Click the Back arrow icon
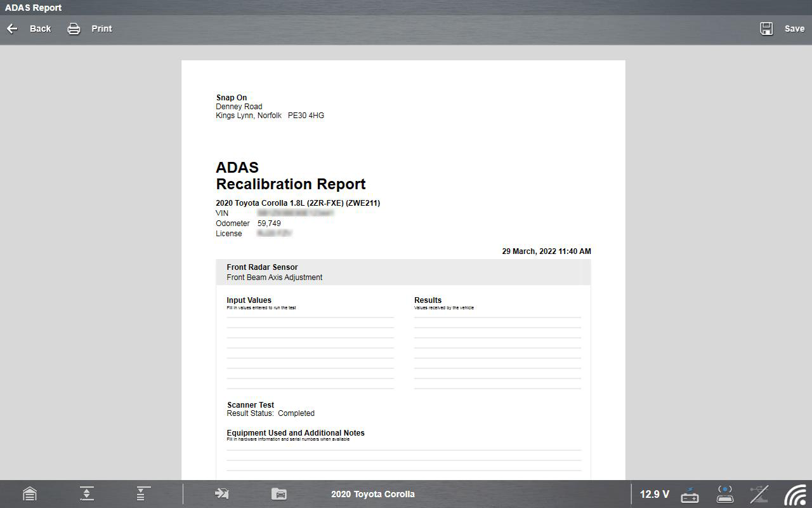 12,29
